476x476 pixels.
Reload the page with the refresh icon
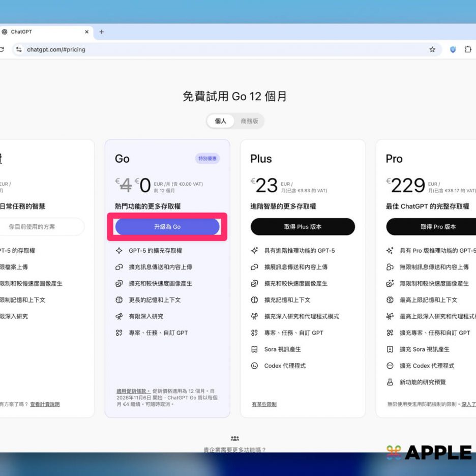click(2, 50)
